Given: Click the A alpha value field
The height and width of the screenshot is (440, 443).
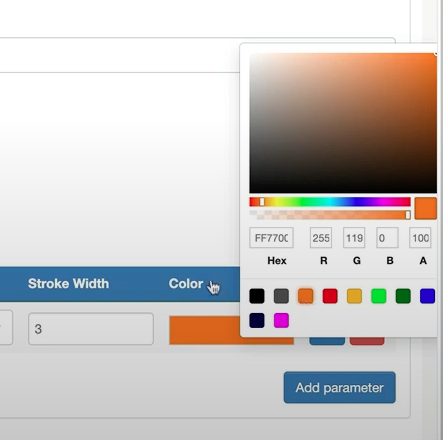Looking at the screenshot, I should 420,238.
